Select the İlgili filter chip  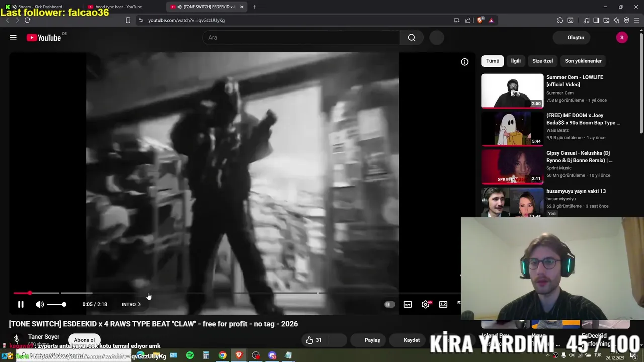(x=516, y=61)
